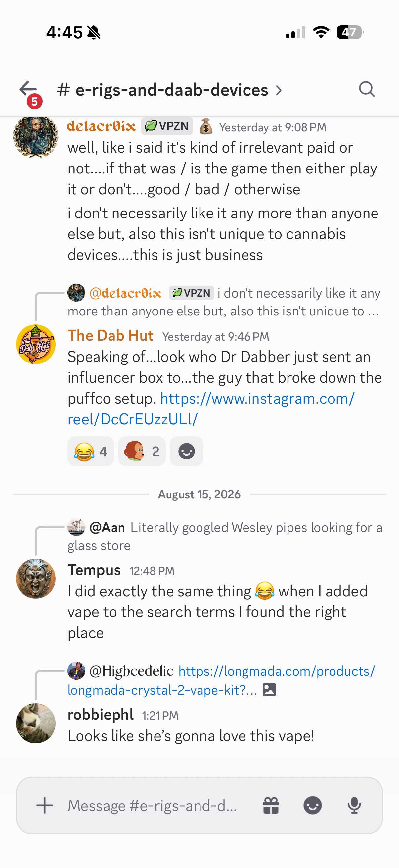Open emoji picker in message bar
Screen dimensions: 399x868
[312, 806]
